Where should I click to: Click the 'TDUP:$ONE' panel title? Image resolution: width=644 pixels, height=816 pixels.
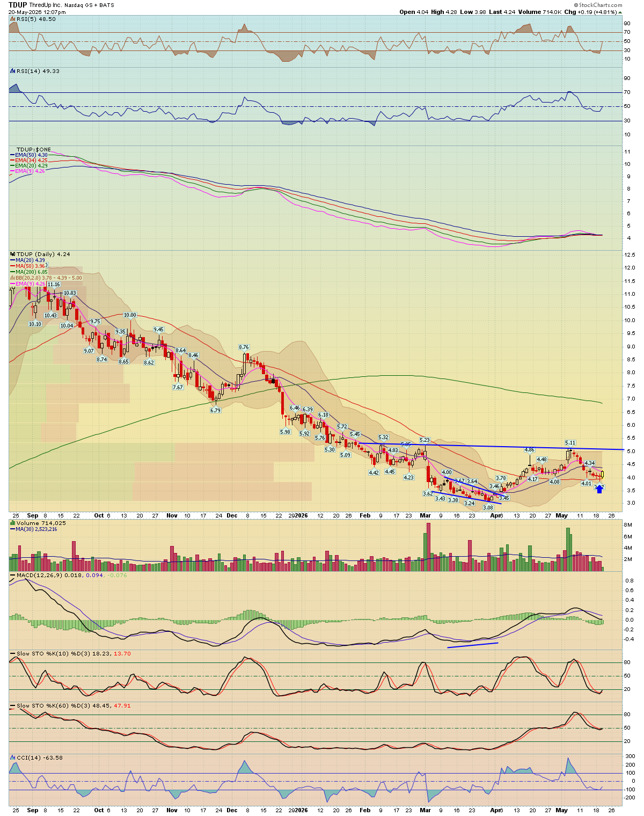tap(33, 149)
